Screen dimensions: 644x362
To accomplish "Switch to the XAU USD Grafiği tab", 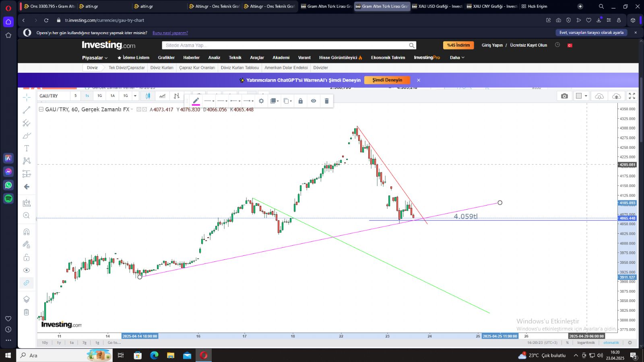I will (x=438, y=6).
